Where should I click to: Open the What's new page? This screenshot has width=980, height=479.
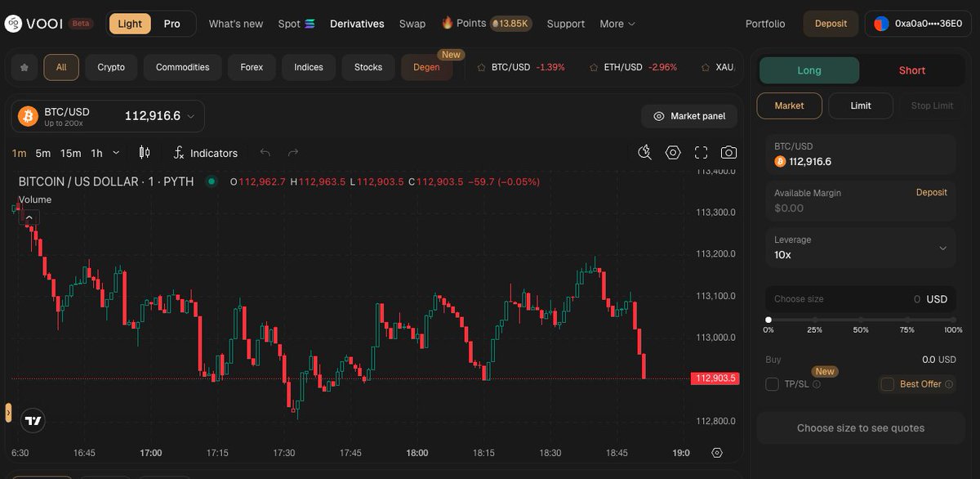[x=236, y=24]
